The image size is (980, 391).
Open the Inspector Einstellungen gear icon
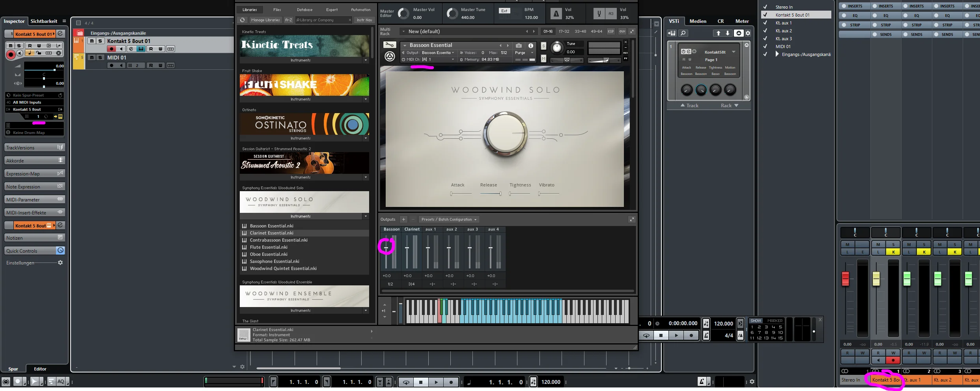pos(60,263)
